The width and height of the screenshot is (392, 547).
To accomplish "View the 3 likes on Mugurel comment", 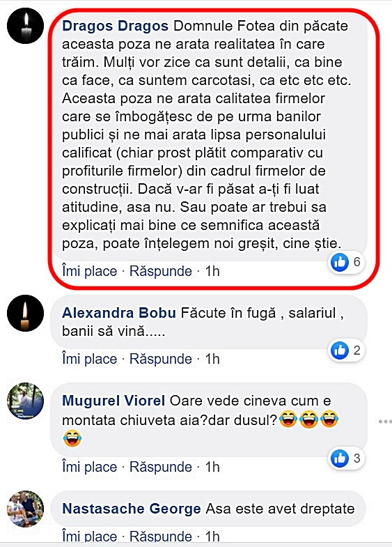I will tap(346, 458).
